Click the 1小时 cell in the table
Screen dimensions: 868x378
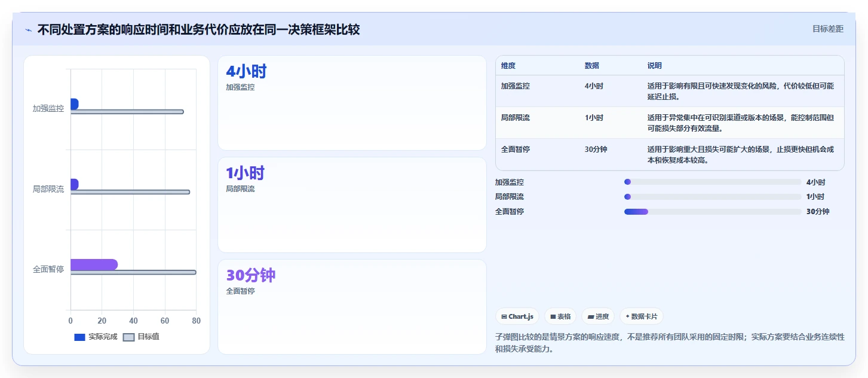(594, 118)
